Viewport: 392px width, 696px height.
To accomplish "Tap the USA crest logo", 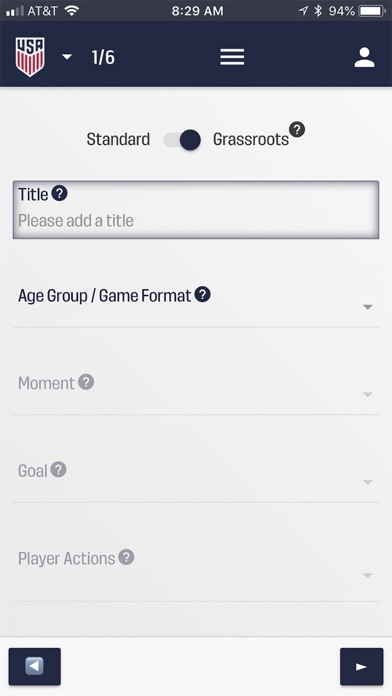I will tap(30, 56).
